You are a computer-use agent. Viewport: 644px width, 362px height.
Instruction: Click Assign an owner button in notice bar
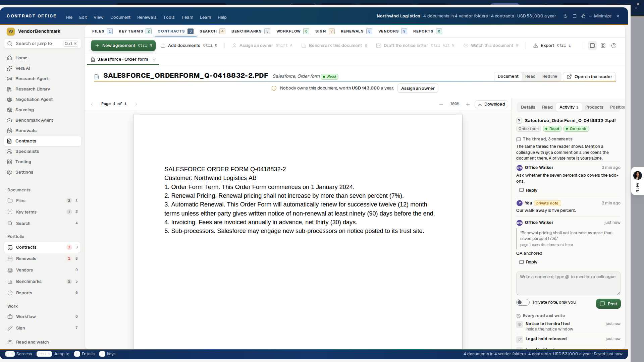pos(418,88)
